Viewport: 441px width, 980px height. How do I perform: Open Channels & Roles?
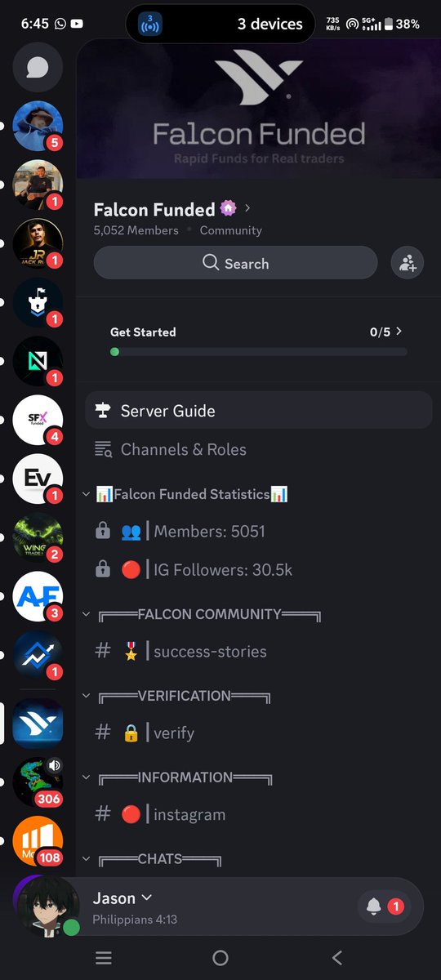258,449
